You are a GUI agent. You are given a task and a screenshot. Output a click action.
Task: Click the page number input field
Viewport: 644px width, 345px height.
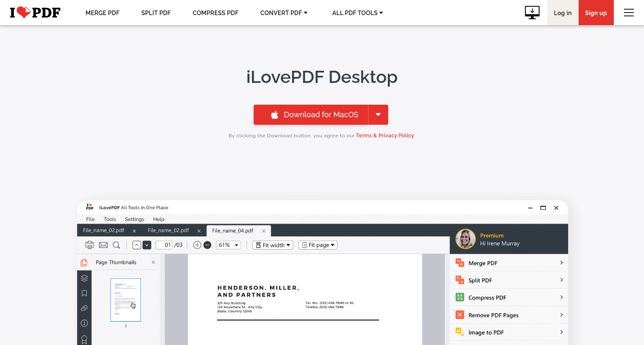point(164,245)
